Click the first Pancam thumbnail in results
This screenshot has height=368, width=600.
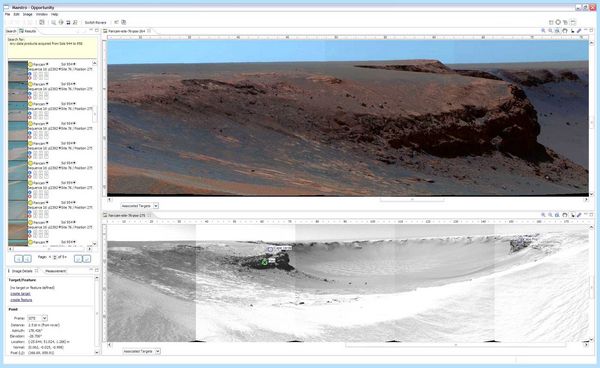(x=18, y=71)
